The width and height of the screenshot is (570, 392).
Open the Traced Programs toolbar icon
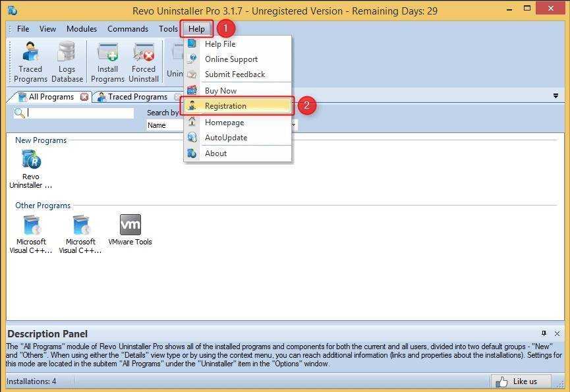pos(30,62)
